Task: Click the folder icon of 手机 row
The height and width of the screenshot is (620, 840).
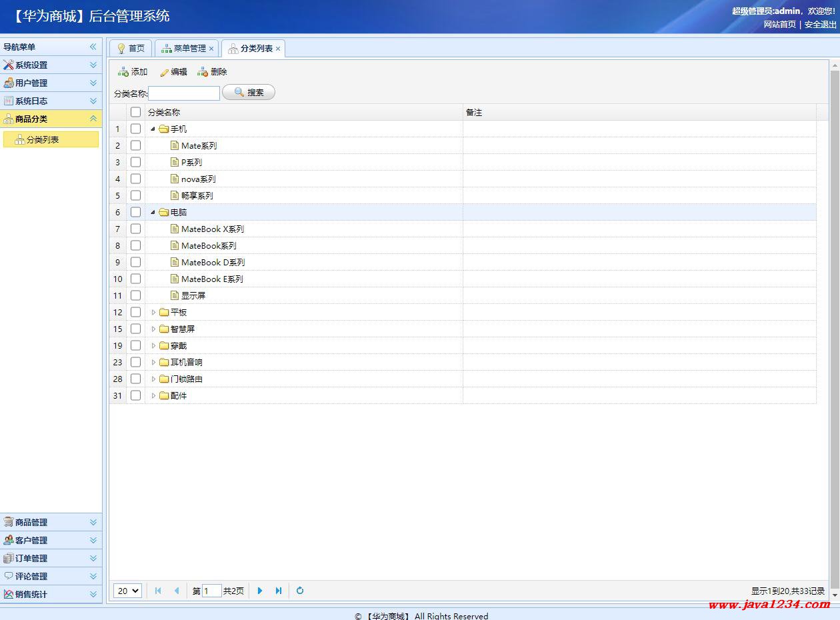Action: [x=164, y=129]
